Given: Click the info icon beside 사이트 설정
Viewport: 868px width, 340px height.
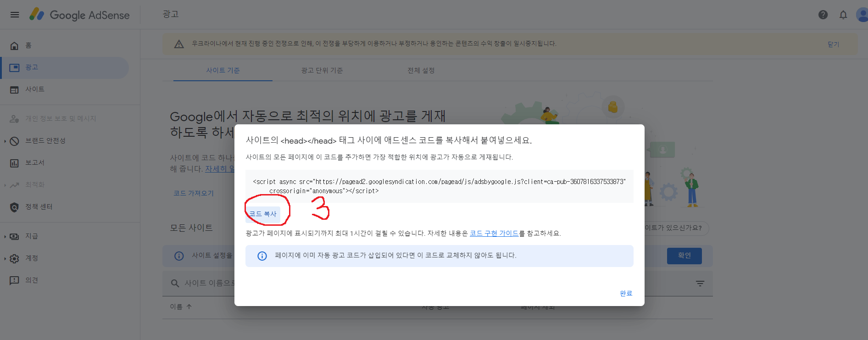Looking at the screenshot, I should pos(179,256).
